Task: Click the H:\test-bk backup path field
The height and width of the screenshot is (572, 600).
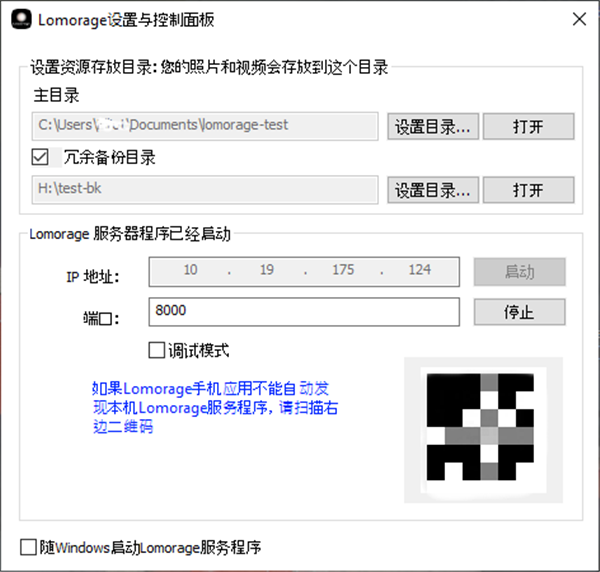Action: tap(205, 189)
